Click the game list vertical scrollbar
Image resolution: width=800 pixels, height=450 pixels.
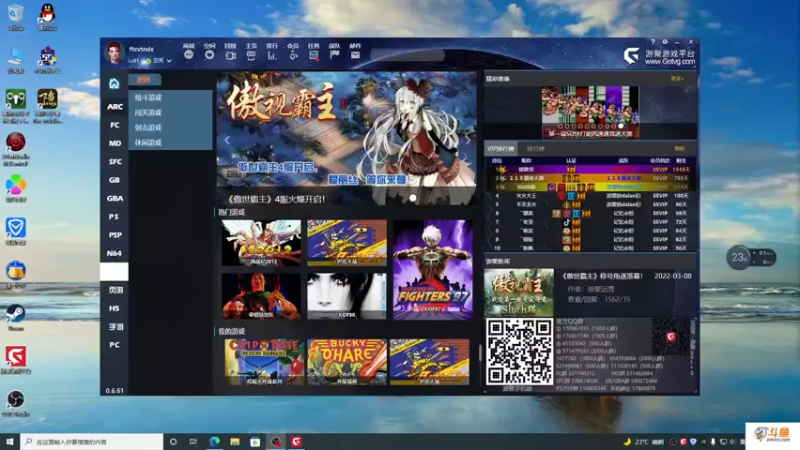click(479, 352)
